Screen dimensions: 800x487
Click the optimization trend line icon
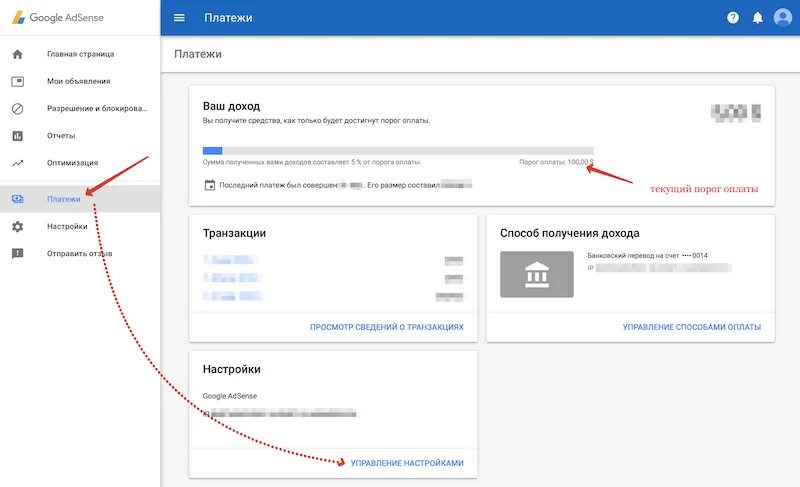point(17,163)
